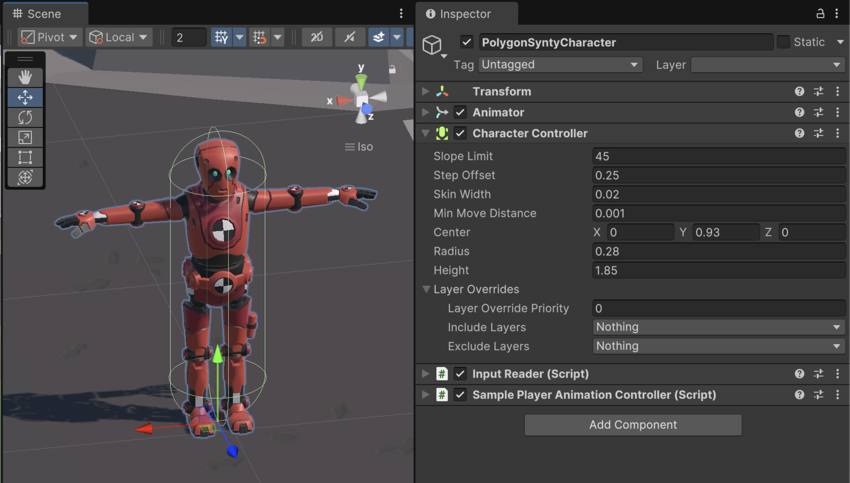Open the Pivot handle position button
The height and width of the screenshot is (483, 850).
click(49, 37)
